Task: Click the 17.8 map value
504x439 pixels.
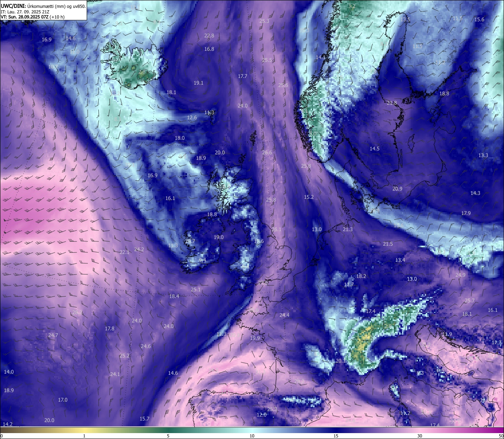Action: [109, 328]
